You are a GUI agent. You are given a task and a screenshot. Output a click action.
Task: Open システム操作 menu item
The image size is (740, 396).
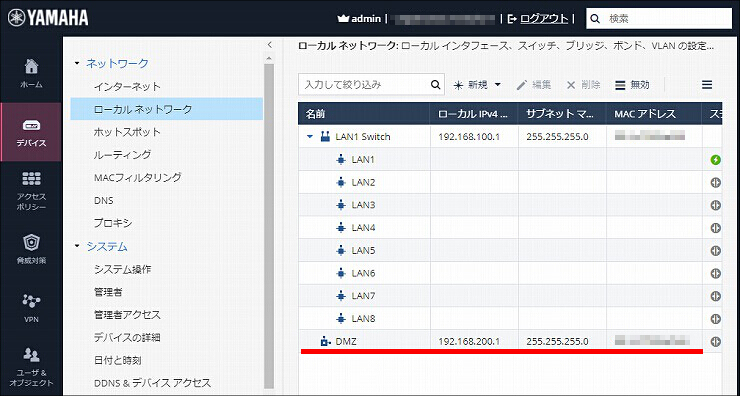[x=122, y=269]
